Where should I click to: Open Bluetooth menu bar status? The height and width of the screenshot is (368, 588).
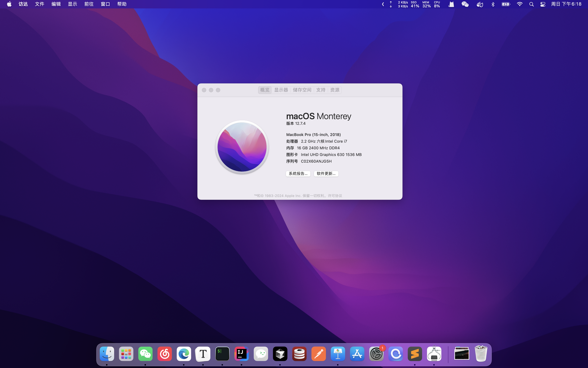click(x=493, y=4)
